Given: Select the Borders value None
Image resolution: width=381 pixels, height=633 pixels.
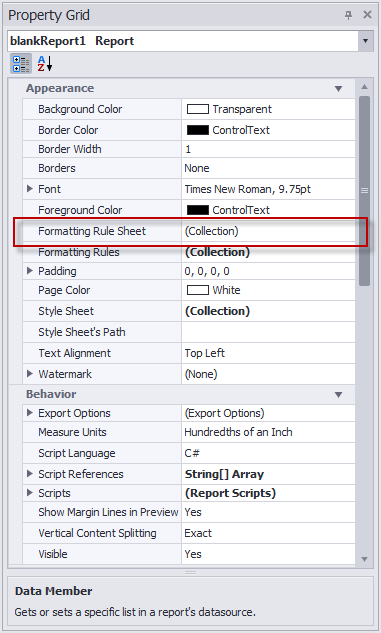Looking at the screenshot, I should [268, 168].
